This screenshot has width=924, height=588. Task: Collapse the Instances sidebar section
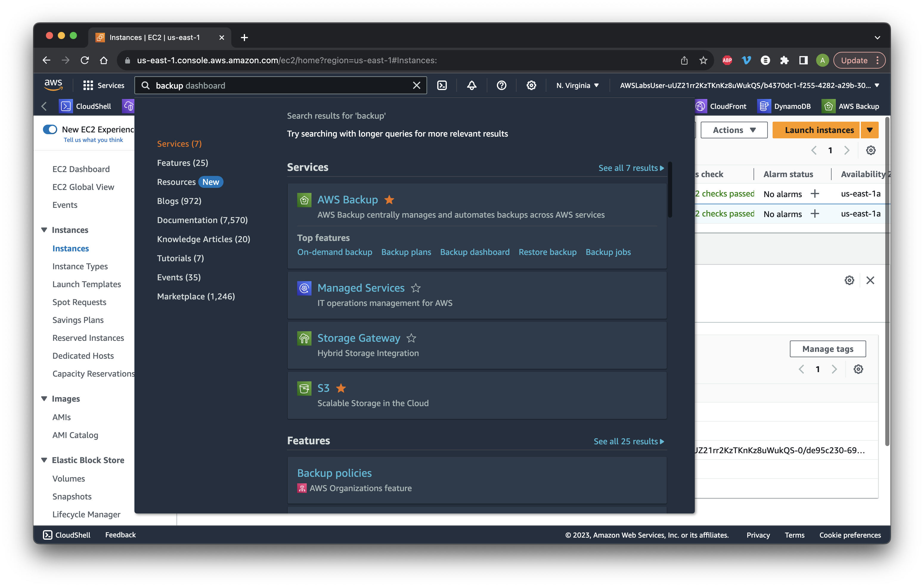(44, 230)
